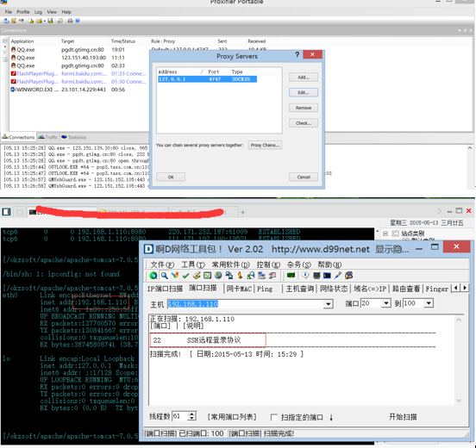Screen dimensions: 476x448
Task: Click the brush icon in 啊D toolbar
Action: pos(197,276)
